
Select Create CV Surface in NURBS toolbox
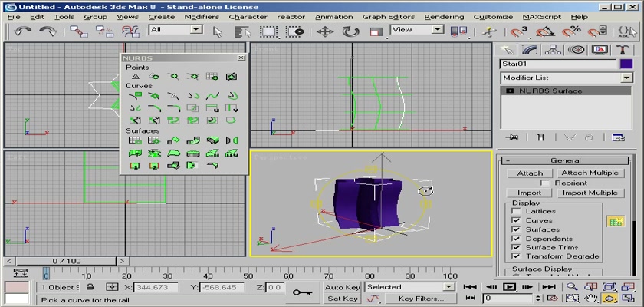135,140
